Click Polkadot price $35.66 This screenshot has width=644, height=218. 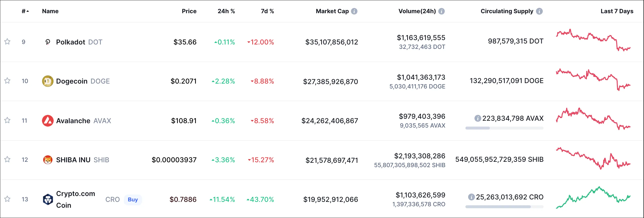pyautogui.click(x=185, y=42)
